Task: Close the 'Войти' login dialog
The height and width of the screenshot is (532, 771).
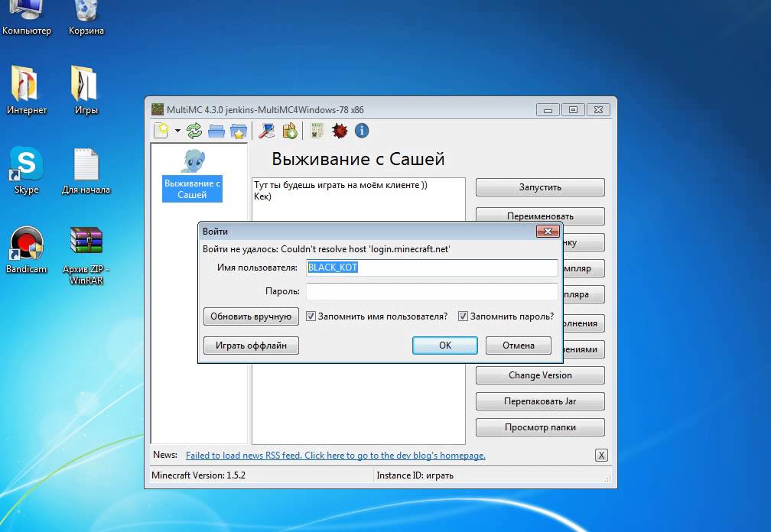Action: (548, 231)
